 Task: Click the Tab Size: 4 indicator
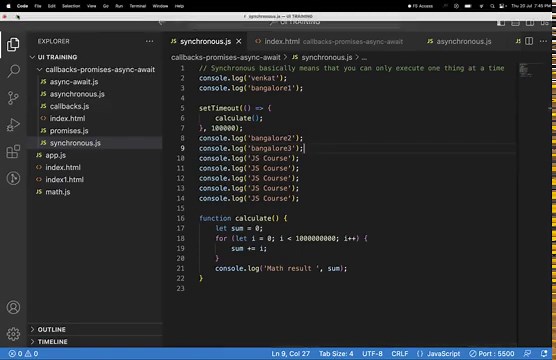click(x=336, y=354)
